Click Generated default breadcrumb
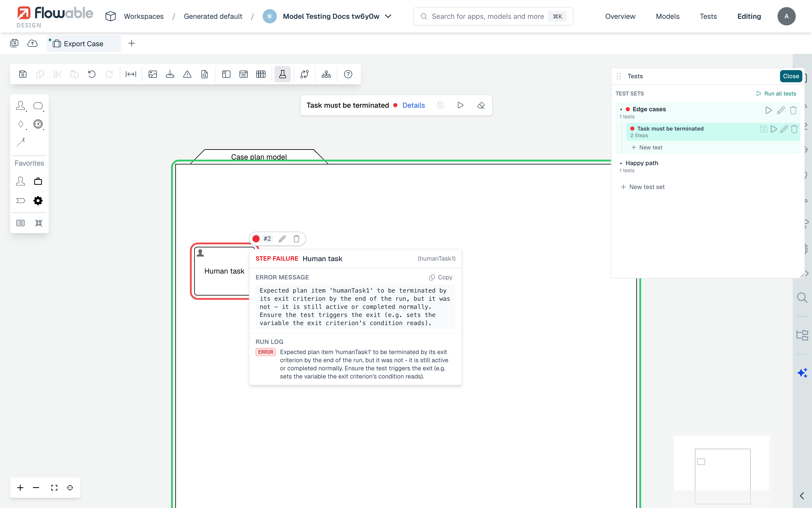 pyautogui.click(x=213, y=16)
